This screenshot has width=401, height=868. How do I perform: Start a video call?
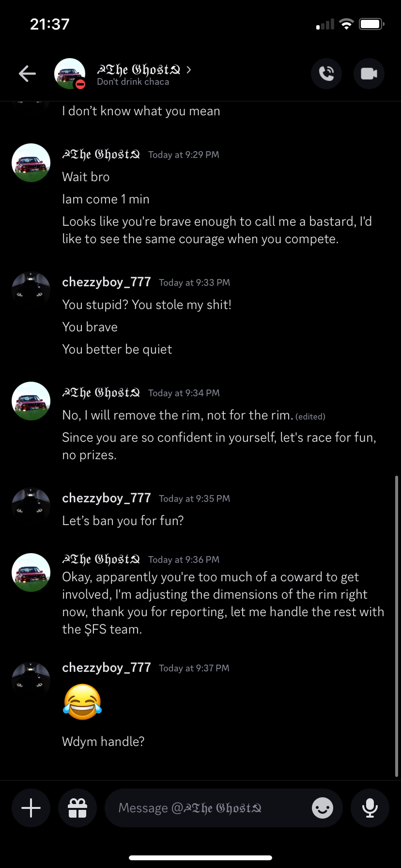coord(369,74)
